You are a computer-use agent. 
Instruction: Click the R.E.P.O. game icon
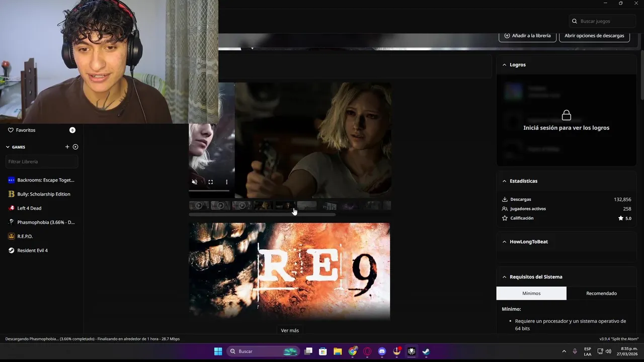pyautogui.click(x=12, y=236)
